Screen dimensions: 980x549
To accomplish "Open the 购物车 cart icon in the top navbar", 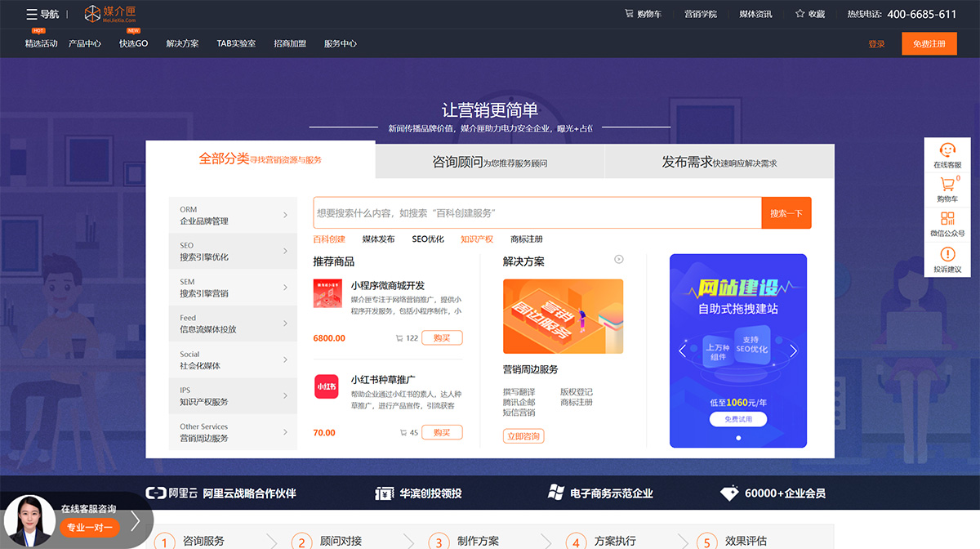I will click(x=629, y=14).
